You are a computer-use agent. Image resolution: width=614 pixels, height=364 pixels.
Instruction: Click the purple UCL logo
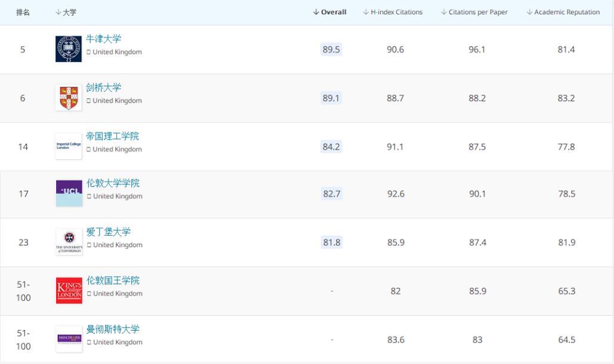point(69,193)
